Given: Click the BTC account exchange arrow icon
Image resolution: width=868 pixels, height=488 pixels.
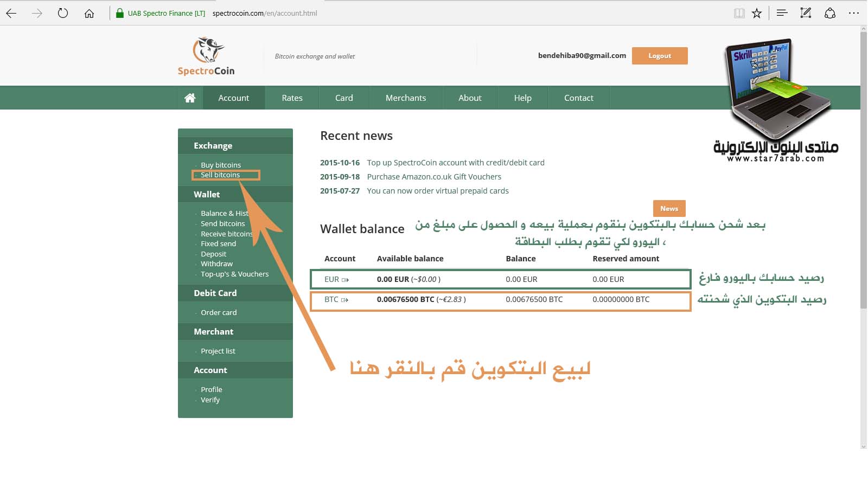Looking at the screenshot, I should click(344, 300).
